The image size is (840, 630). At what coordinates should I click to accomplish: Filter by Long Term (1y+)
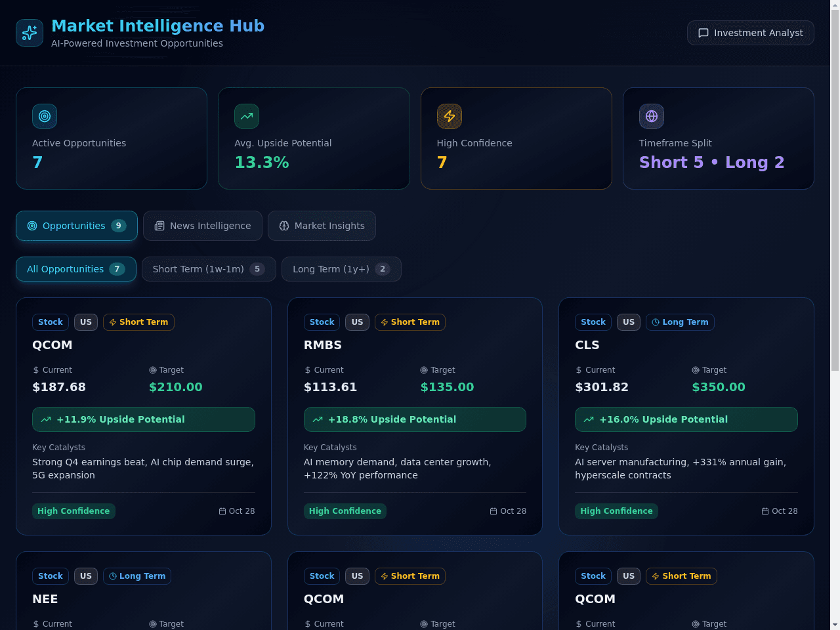(x=341, y=269)
